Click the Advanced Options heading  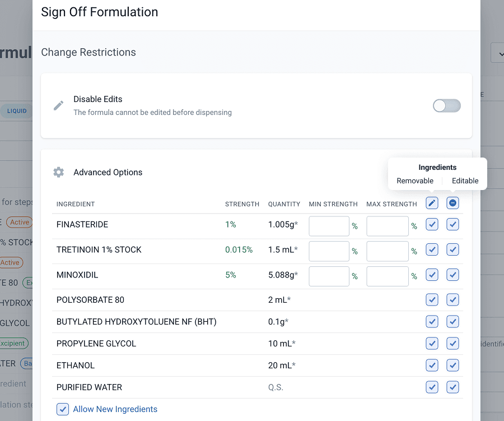pos(108,172)
